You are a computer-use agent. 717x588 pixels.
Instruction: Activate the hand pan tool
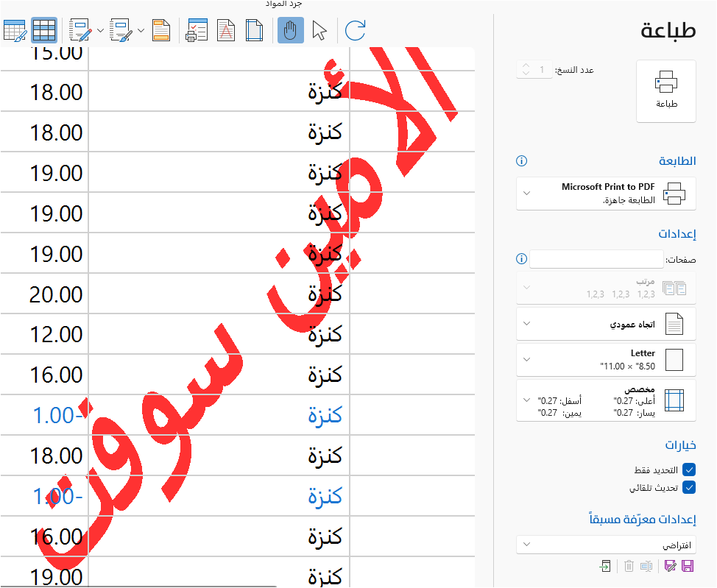(x=290, y=30)
